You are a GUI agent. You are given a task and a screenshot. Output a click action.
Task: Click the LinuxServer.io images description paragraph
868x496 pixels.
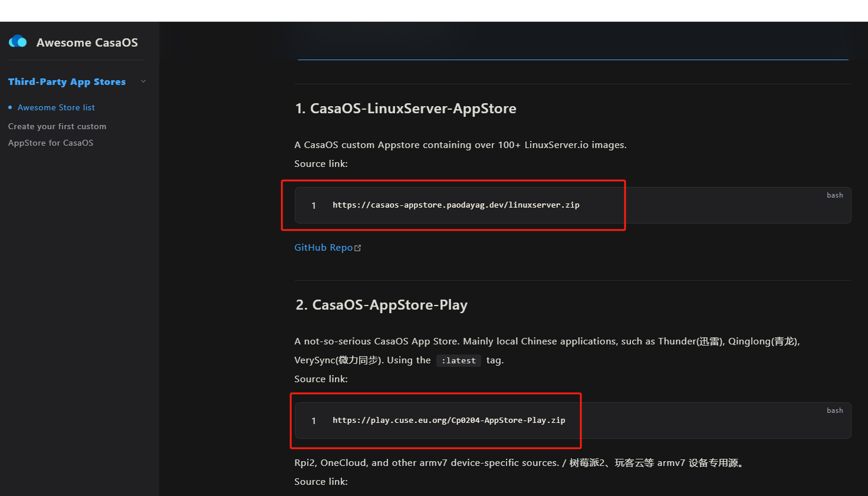461,145
